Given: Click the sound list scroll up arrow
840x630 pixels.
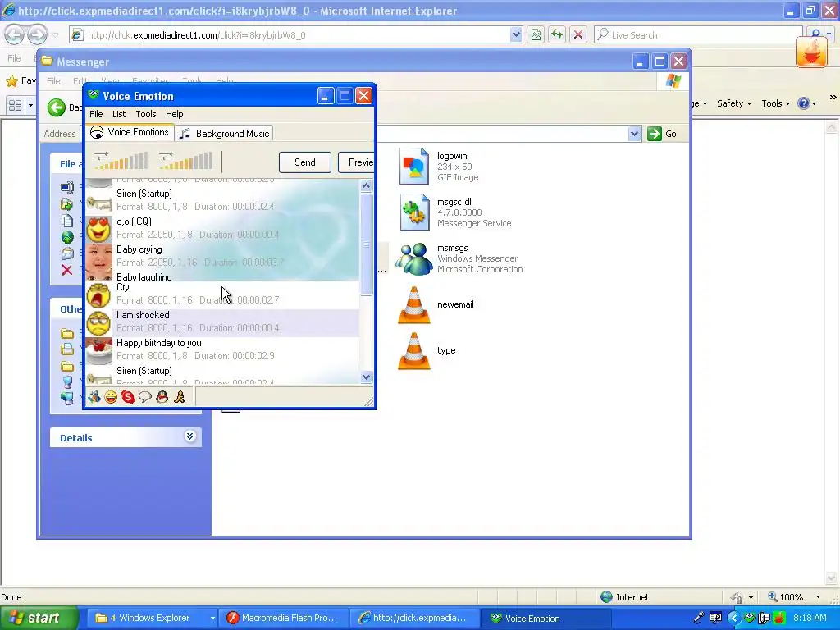Looking at the screenshot, I should coord(367,186).
